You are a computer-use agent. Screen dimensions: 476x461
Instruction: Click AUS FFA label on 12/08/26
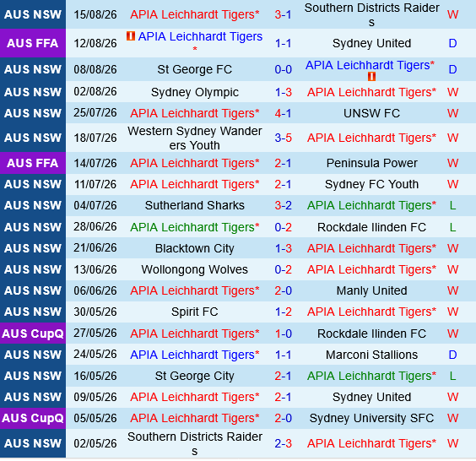(x=32, y=43)
